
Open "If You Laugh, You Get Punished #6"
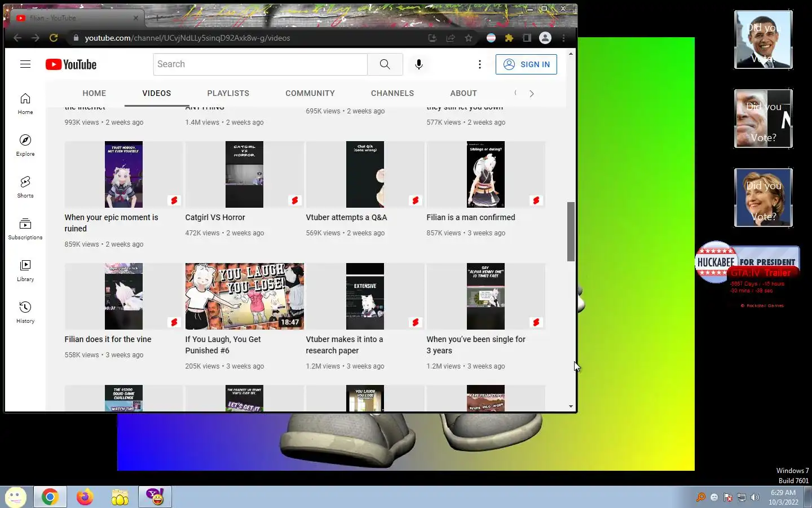coord(223,345)
